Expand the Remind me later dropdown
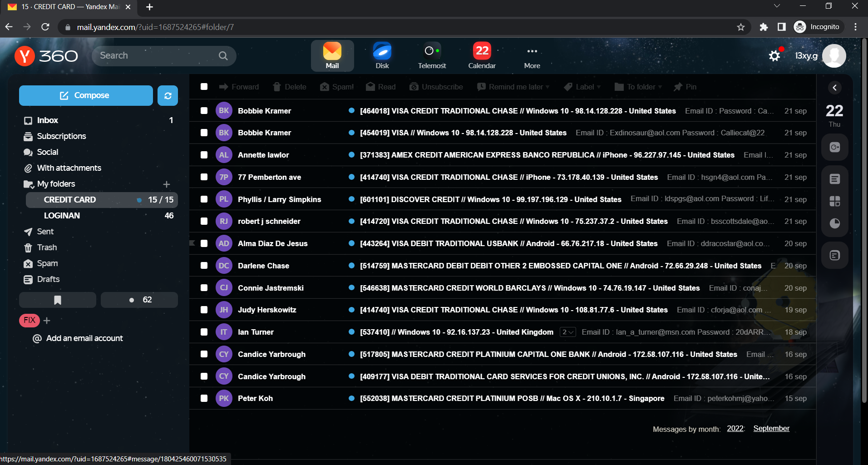This screenshot has height=465, width=868. [513, 87]
